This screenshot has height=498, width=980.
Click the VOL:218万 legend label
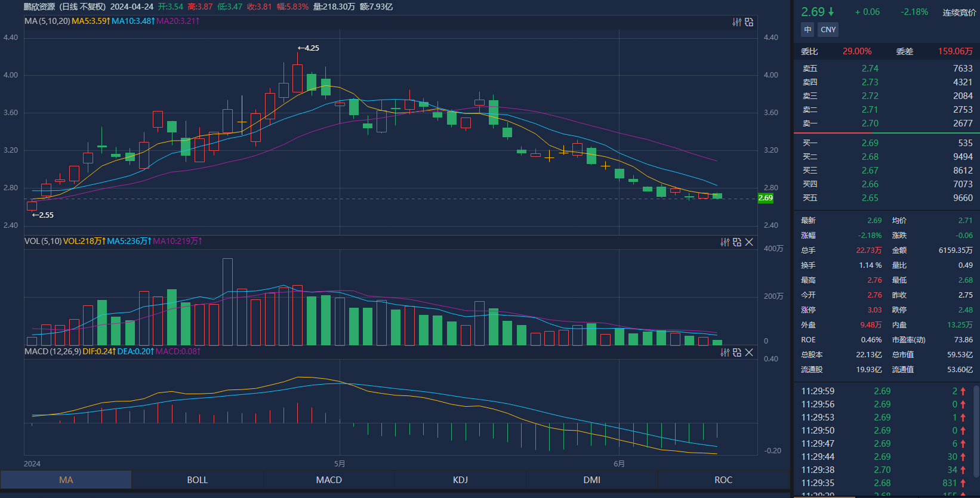coord(84,241)
